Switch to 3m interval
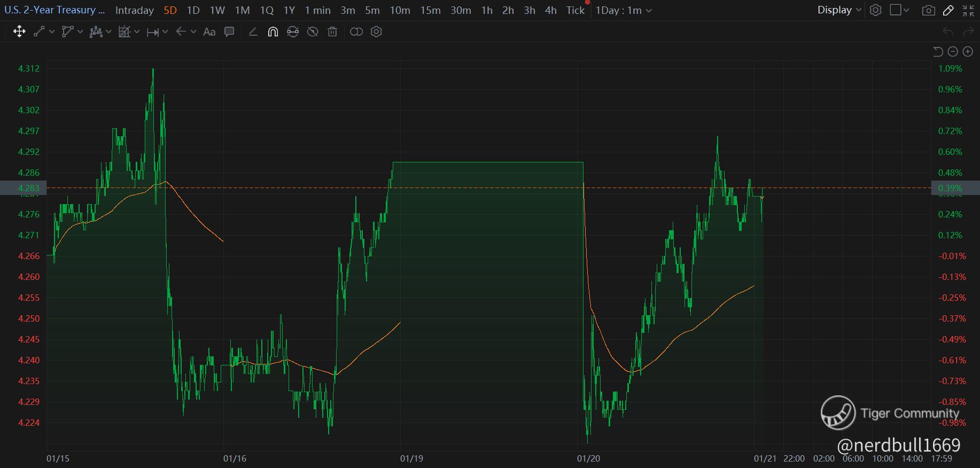 (x=348, y=10)
